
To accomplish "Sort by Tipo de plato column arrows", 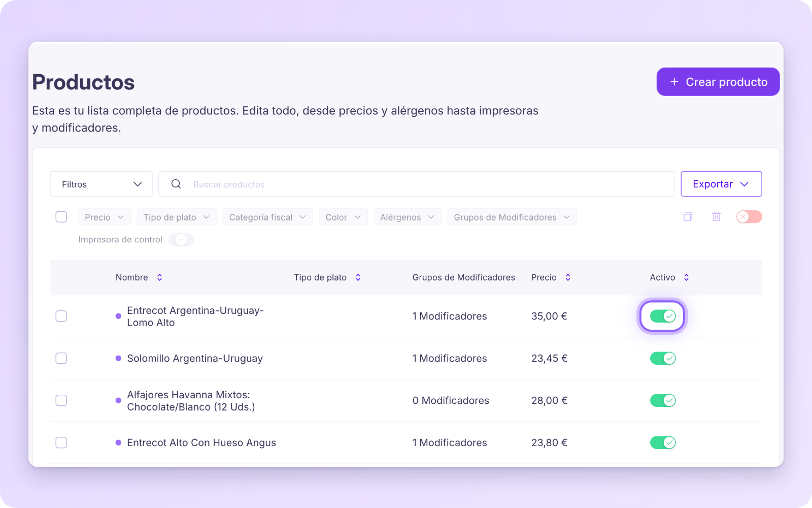I will pyautogui.click(x=358, y=277).
